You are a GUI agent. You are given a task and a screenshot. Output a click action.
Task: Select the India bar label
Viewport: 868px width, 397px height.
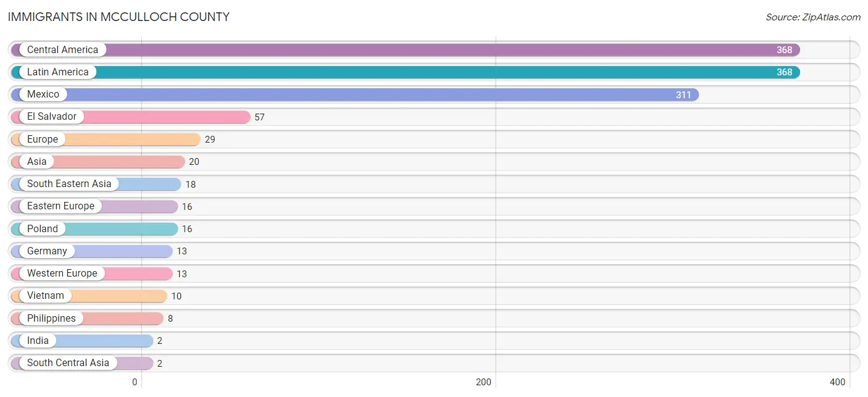pyautogui.click(x=38, y=341)
